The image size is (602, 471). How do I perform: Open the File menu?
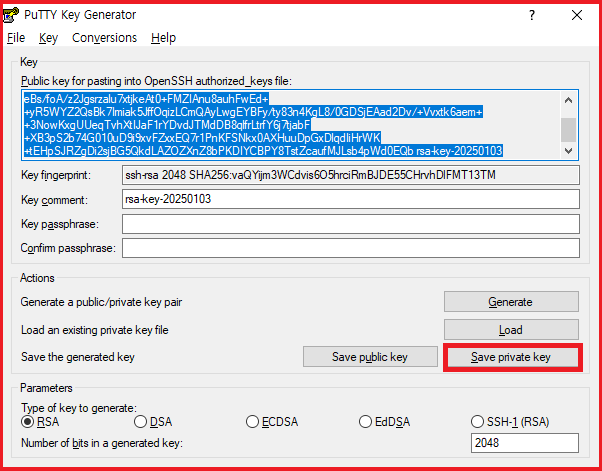coord(16,38)
